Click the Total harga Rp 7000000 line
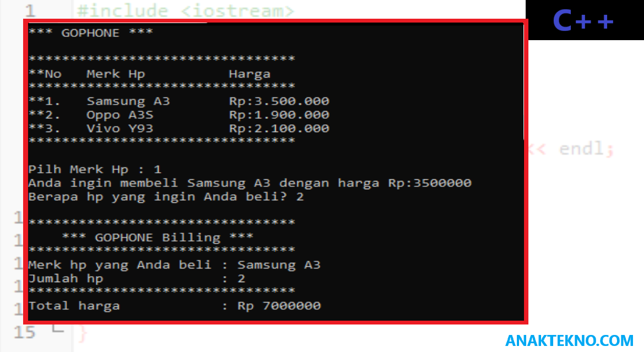This screenshot has height=352, width=644. pyautogui.click(x=174, y=306)
